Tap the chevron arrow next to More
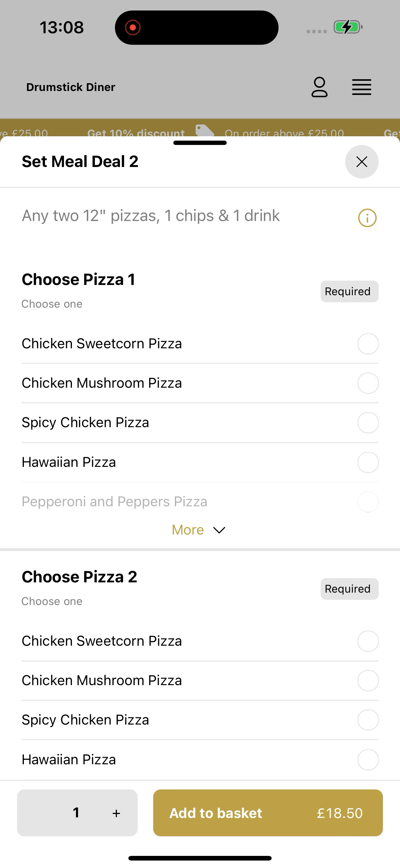The width and height of the screenshot is (400, 868). coord(219,530)
